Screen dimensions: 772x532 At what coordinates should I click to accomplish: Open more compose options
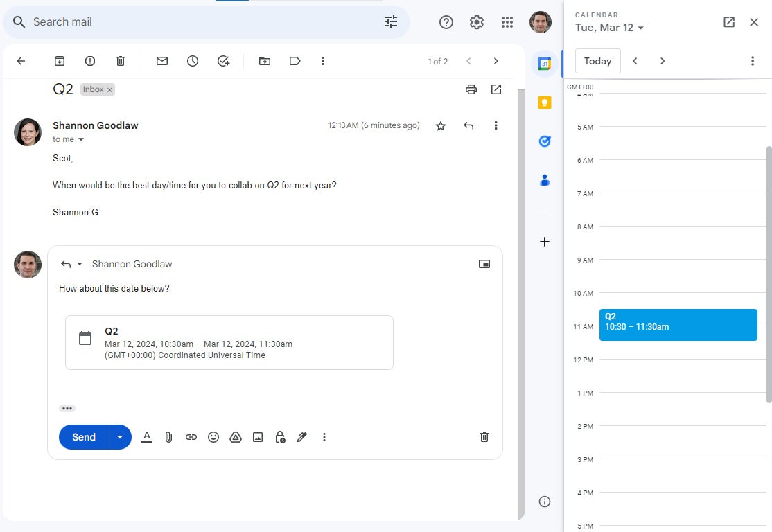[x=324, y=437]
